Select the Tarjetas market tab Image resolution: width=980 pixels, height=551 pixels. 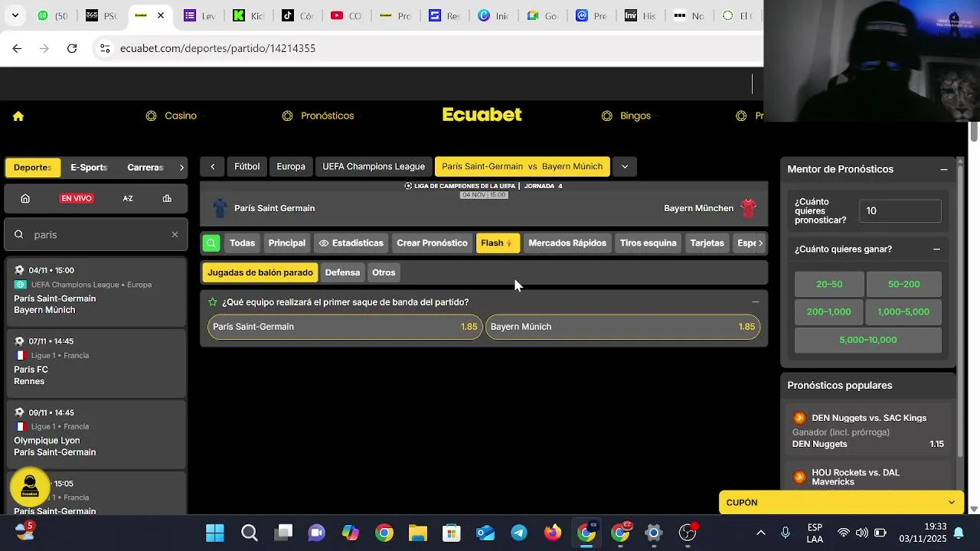[x=707, y=243]
